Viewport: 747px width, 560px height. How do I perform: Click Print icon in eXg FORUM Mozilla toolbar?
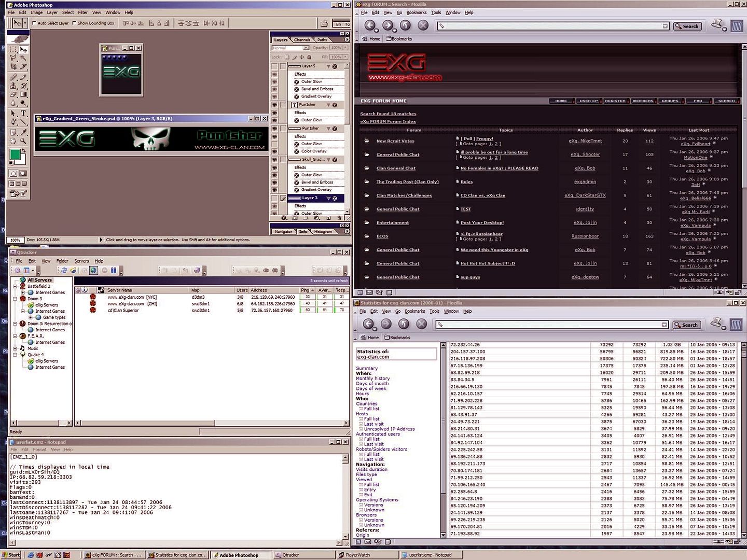tap(718, 24)
